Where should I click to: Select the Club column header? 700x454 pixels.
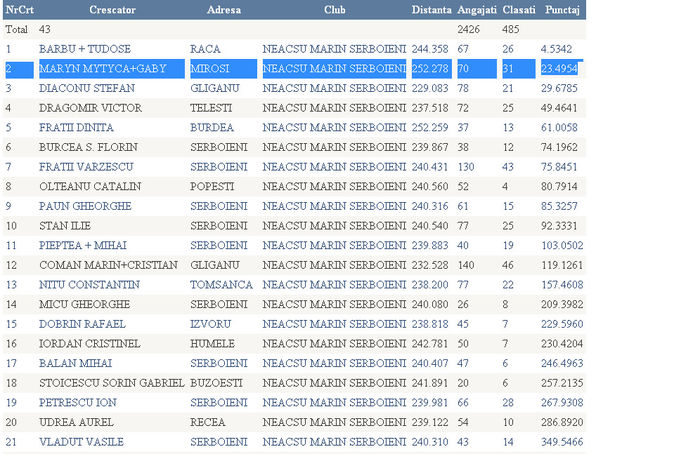tap(335, 9)
